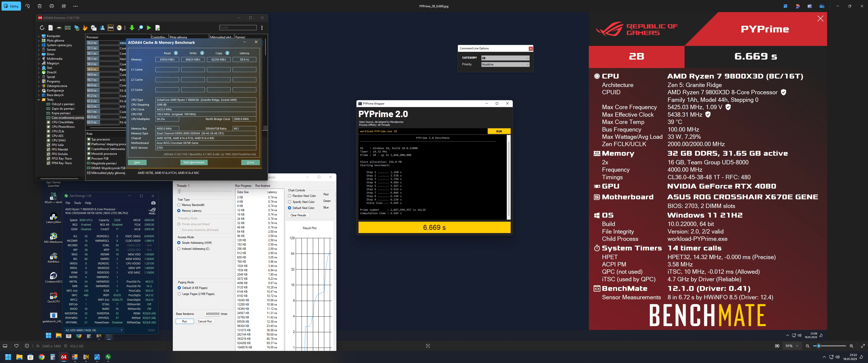Select Random Next Color radio button

click(x=289, y=196)
